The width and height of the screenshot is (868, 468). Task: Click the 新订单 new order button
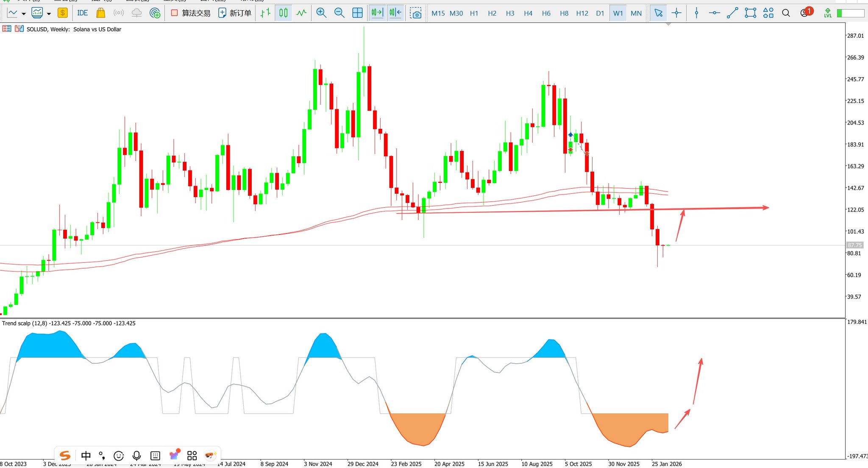[x=235, y=13]
